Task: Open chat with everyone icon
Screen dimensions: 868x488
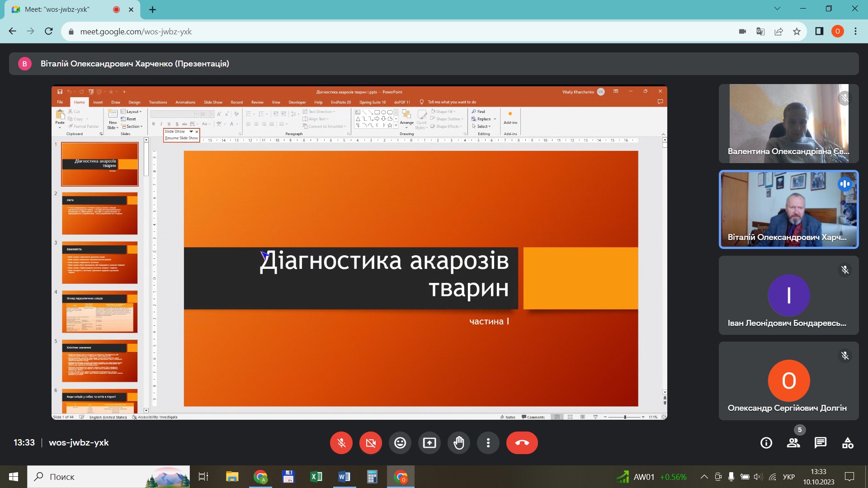Action: [821, 443]
